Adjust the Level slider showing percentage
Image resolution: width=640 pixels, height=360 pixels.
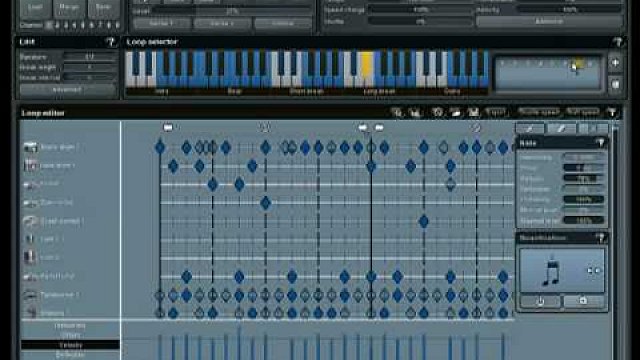point(232,11)
